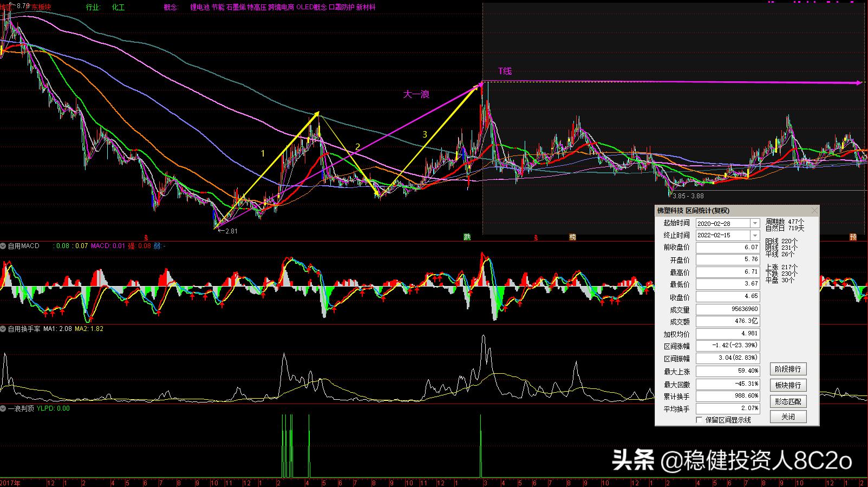The image size is (868, 487).
Task: Click the 前收盘价 value field
Action: coord(727,248)
